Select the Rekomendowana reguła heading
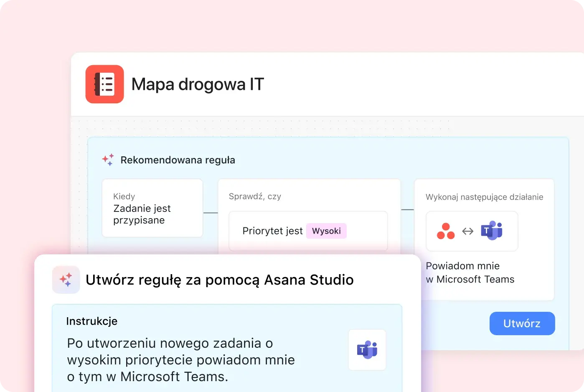This screenshot has width=584, height=392. point(178,160)
